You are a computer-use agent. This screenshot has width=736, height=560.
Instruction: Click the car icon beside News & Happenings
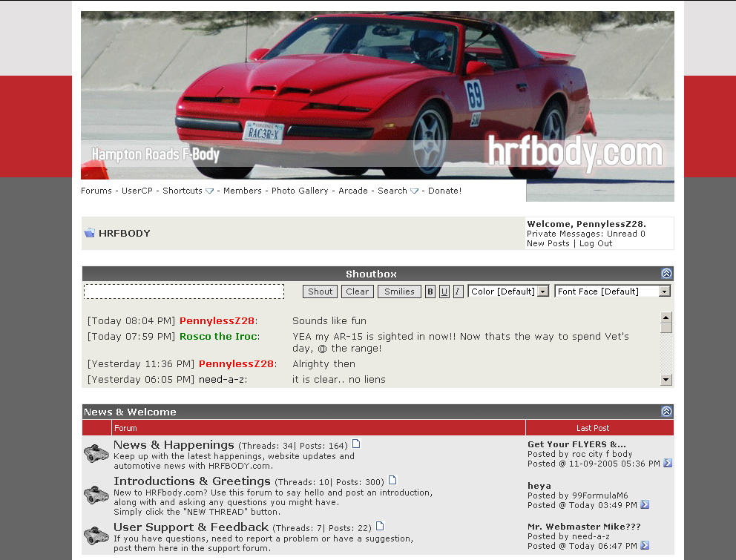[x=96, y=453]
